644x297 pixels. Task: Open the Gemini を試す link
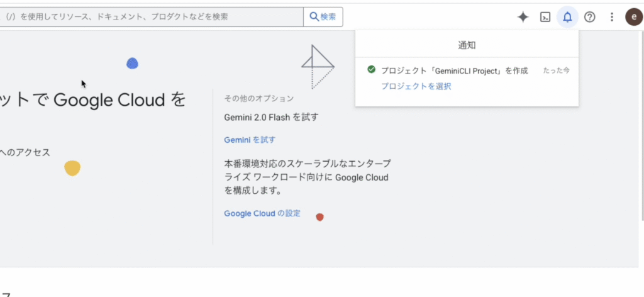click(250, 140)
